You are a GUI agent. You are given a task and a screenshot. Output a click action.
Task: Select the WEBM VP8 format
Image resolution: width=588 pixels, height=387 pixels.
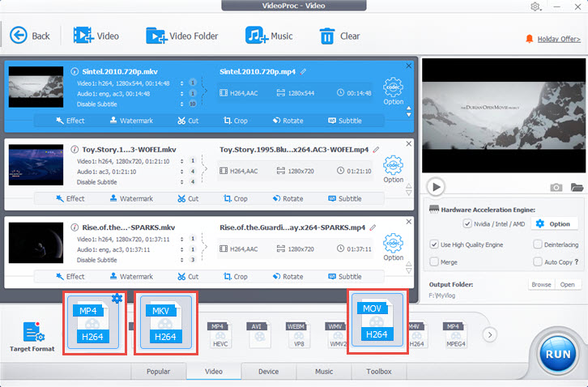pyautogui.click(x=298, y=335)
